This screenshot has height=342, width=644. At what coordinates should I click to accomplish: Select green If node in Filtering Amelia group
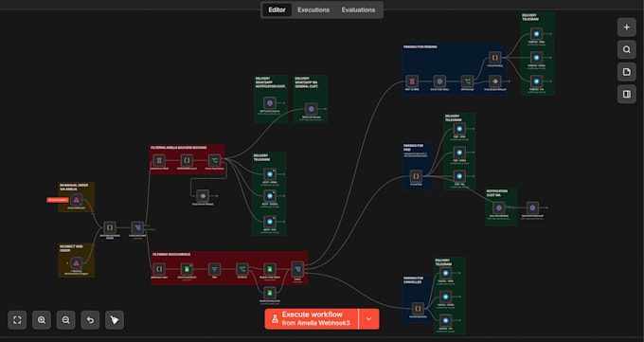tap(214, 160)
